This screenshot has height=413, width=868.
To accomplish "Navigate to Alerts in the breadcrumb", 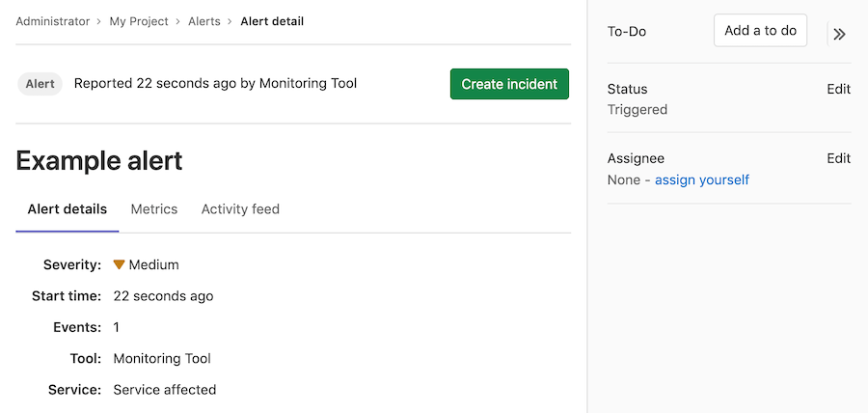I will (x=204, y=21).
